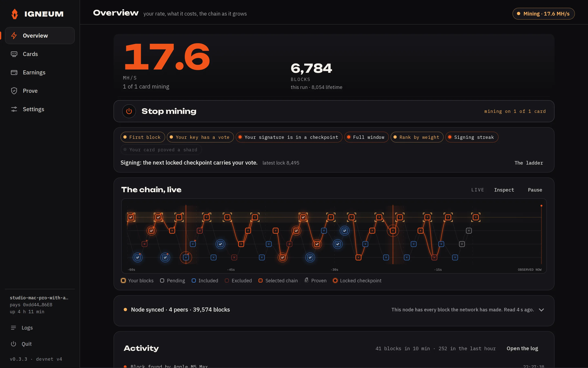Click the Selected chain legend icon
The height and width of the screenshot is (368, 588).
click(x=261, y=281)
